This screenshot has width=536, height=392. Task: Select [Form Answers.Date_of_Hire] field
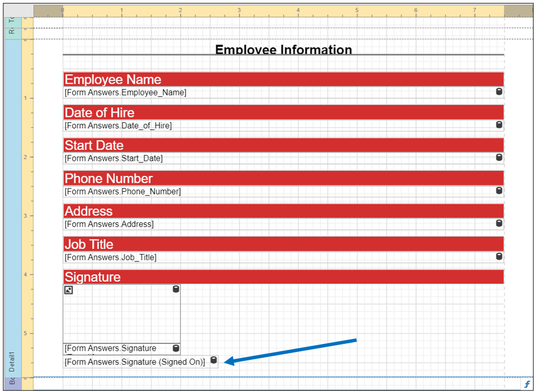284,126
